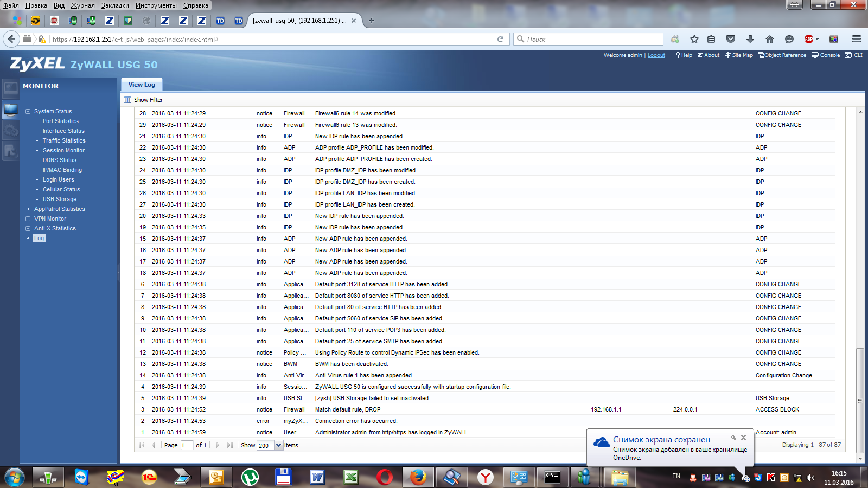Screen dimensions: 868x488
Task: Open the Журнал menu
Action: pyautogui.click(x=82, y=5)
